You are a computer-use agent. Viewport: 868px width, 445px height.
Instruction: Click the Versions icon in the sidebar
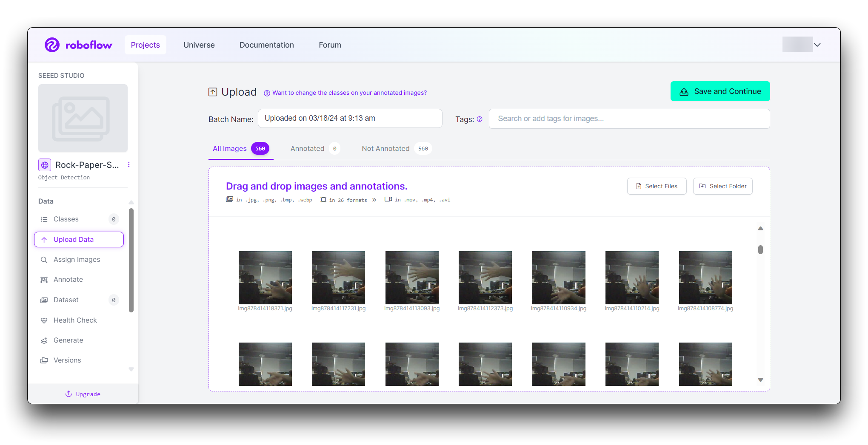pyautogui.click(x=44, y=360)
